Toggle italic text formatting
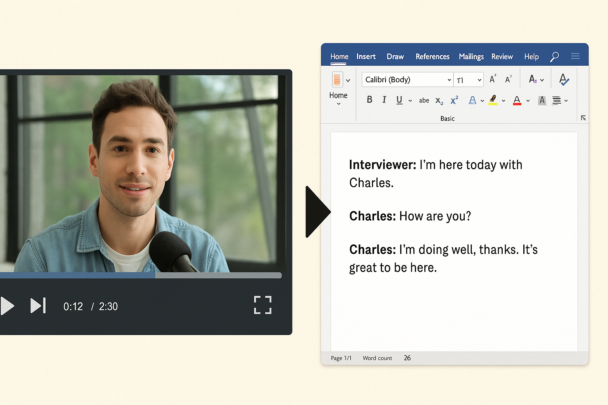 (383, 100)
